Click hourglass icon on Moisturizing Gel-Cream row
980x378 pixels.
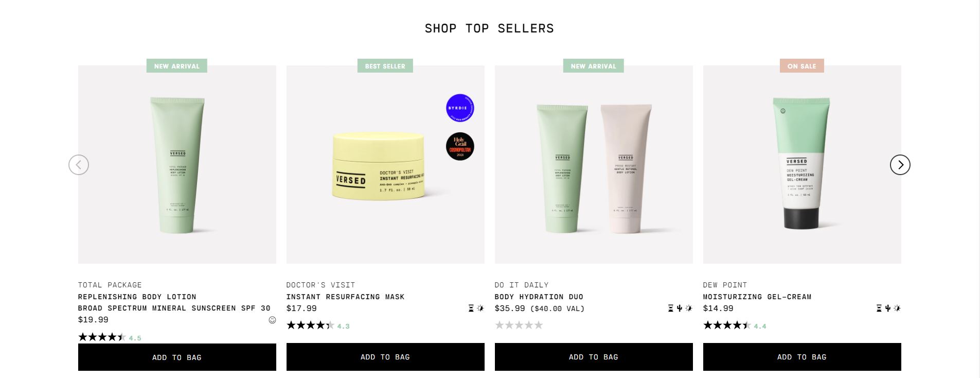[879, 308]
